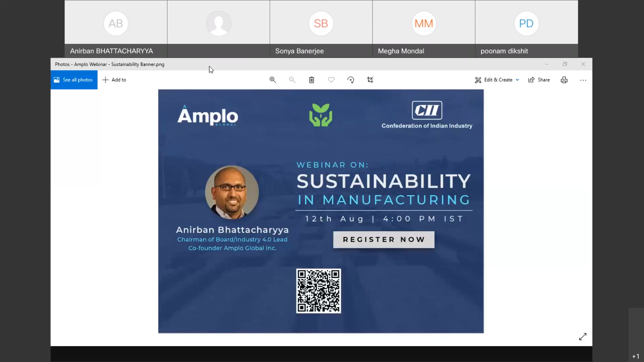Click the CII logo on banner
Viewport: 644px width, 362px height.
tap(427, 110)
